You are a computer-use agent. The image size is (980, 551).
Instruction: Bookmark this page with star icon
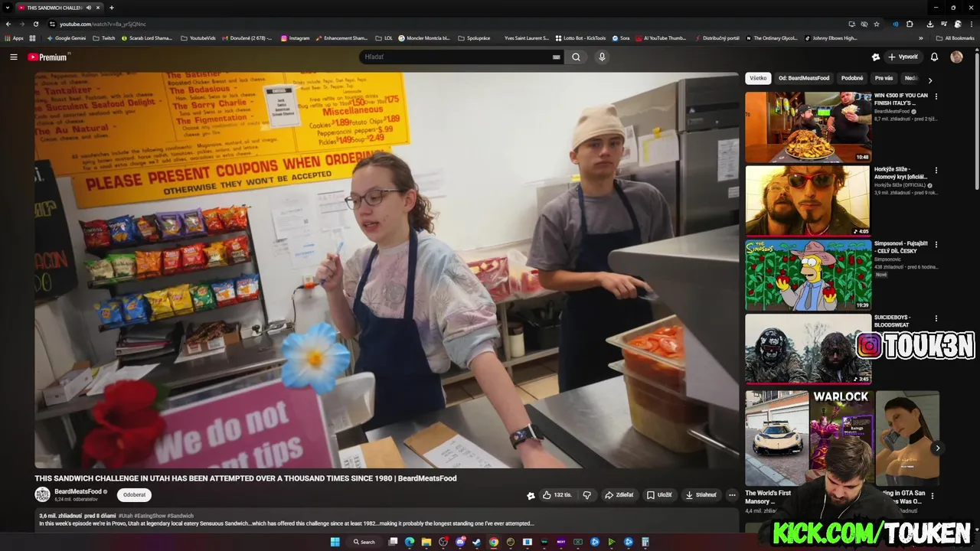pos(877,24)
